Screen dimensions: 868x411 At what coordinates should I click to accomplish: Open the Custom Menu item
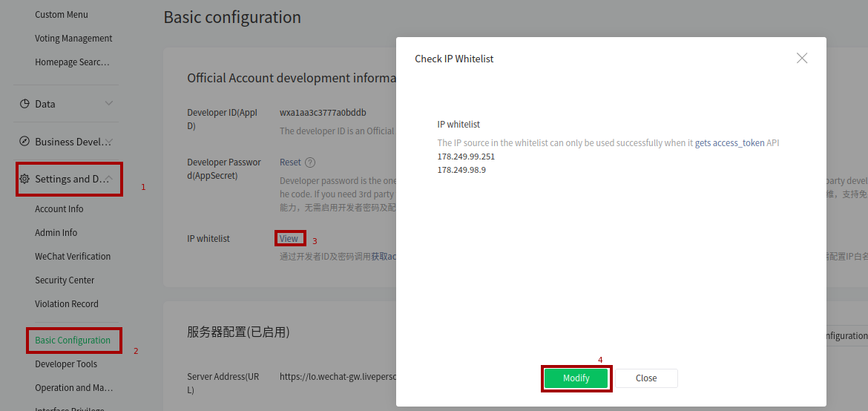point(62,14)
